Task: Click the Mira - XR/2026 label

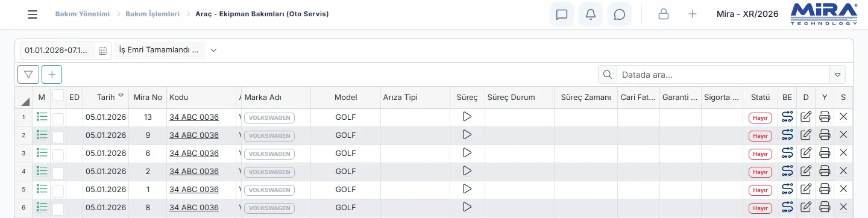Action: [x=747, y=14]
